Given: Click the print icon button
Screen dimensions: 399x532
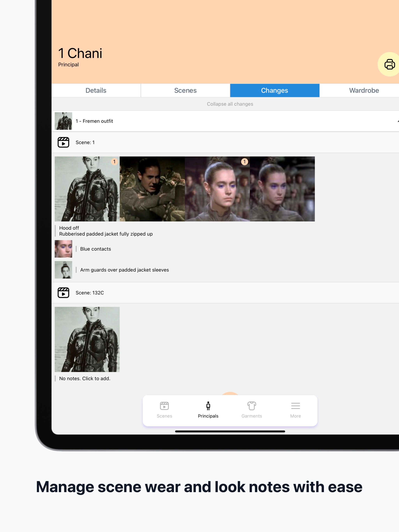Looking at the screenshot, I should (x=389, y=64).
